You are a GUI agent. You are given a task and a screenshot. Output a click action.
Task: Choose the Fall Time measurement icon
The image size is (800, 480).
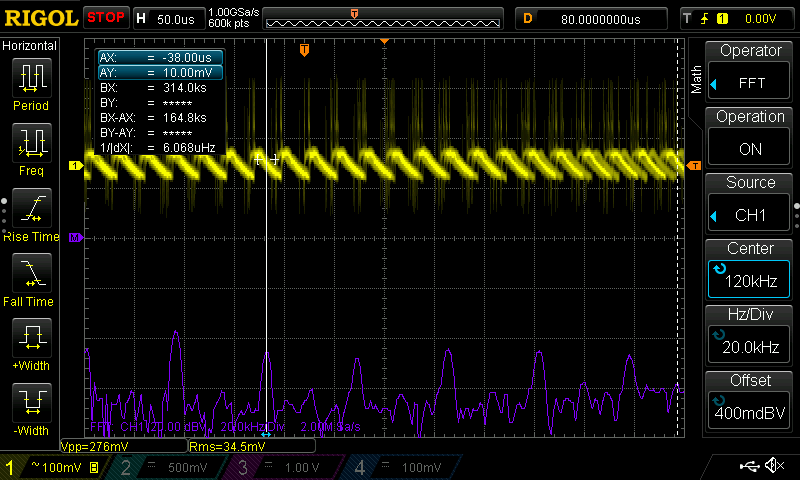pos(31,274)
